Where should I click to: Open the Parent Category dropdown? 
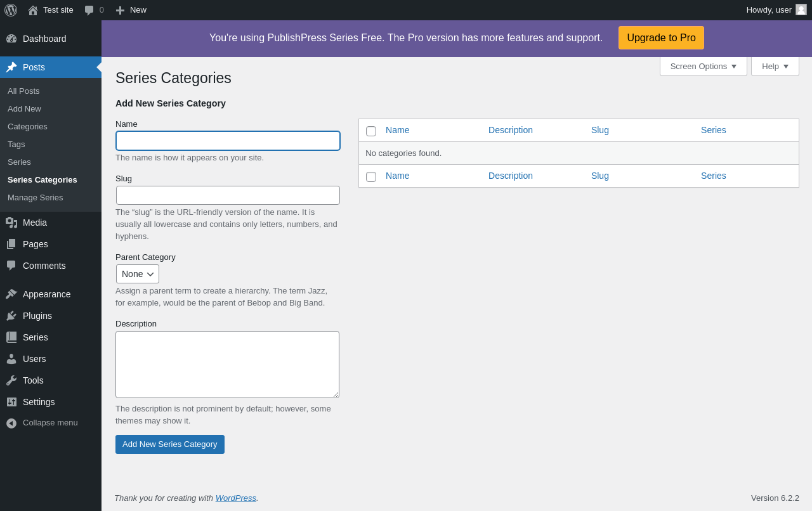click(x=138, y=274)
